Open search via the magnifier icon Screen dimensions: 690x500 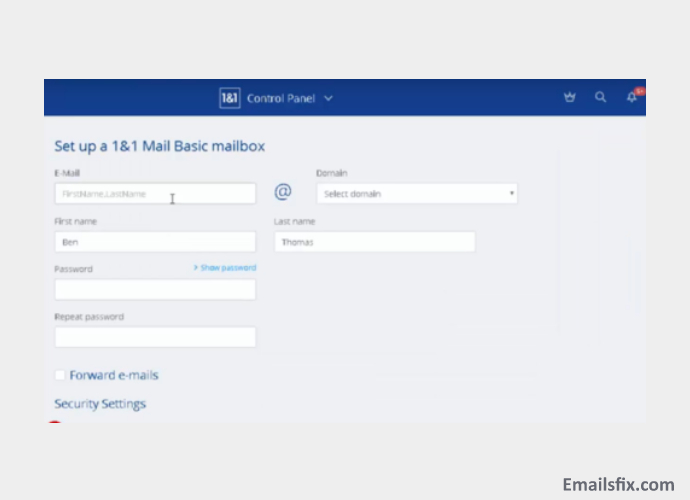pyautogui.click(x=601, y=97)
